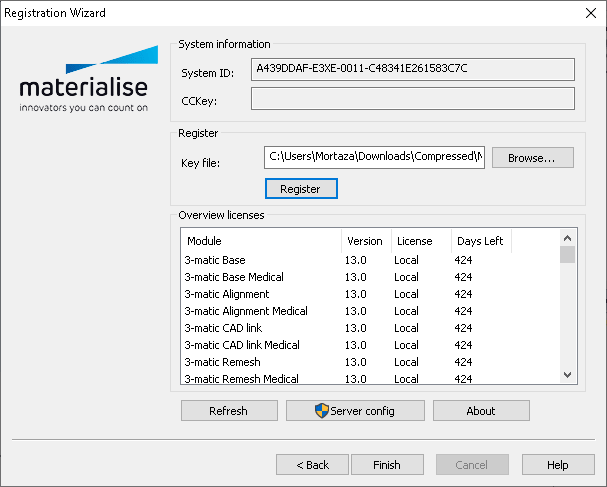This screenshot has height=487, width=607.
Task: Close the Registration Wizard window
Action: coord(591,13)
